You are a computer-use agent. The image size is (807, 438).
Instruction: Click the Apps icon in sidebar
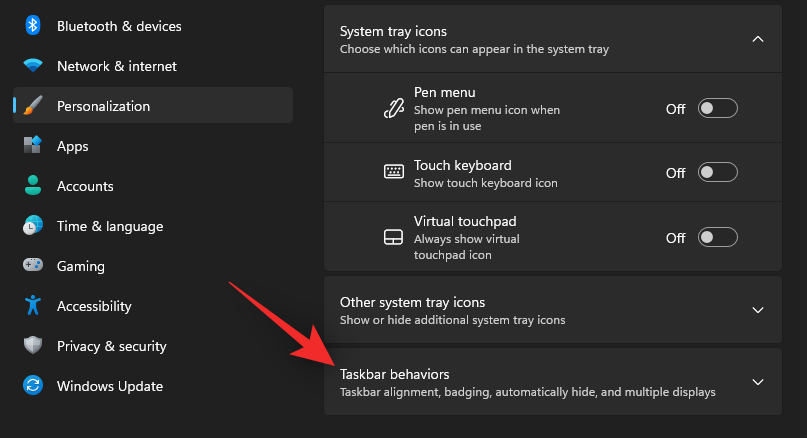pos(33,146)
